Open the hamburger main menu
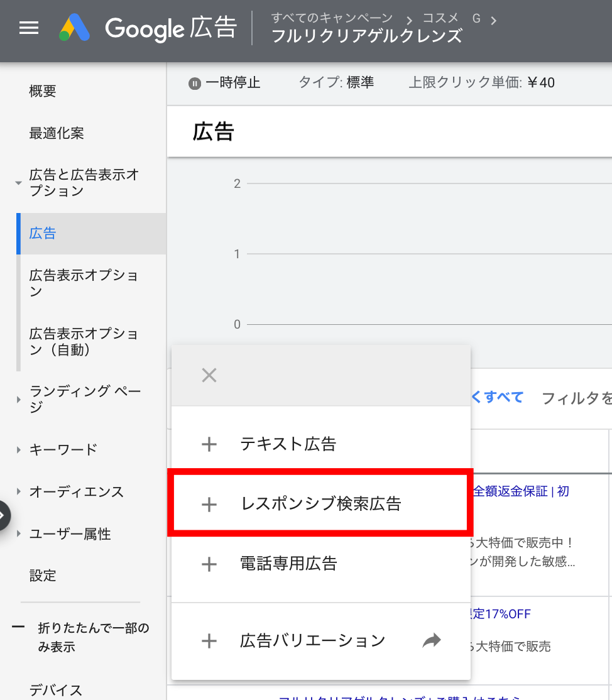This screenshot has width=612, height=700. coord(29,28)
